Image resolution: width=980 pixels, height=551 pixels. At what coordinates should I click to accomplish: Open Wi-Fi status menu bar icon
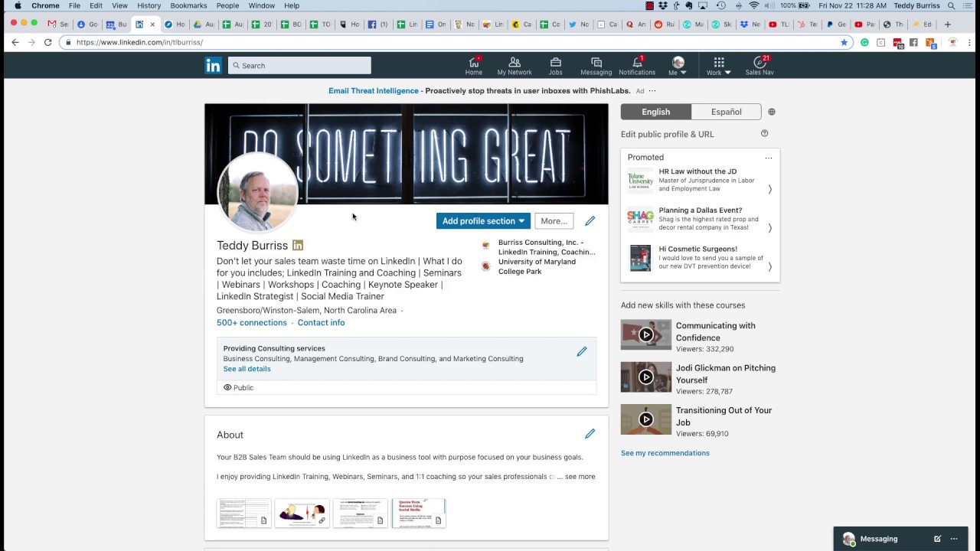[x=754, y=5]
